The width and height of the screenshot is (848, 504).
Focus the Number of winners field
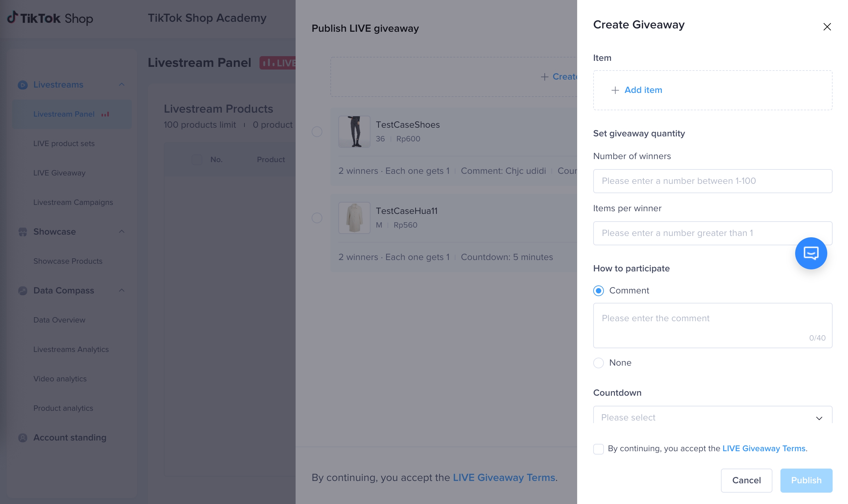tap(713, 181)
